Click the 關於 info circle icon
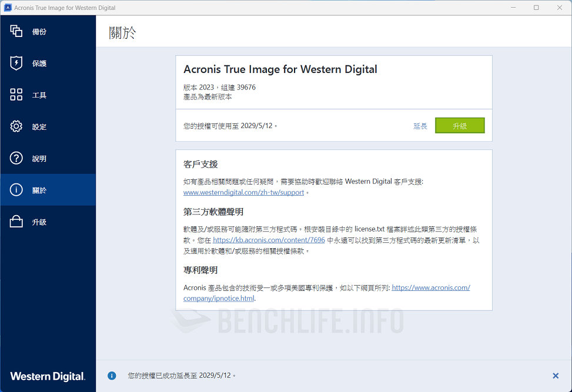572x392 pixels. pos(16,190)
